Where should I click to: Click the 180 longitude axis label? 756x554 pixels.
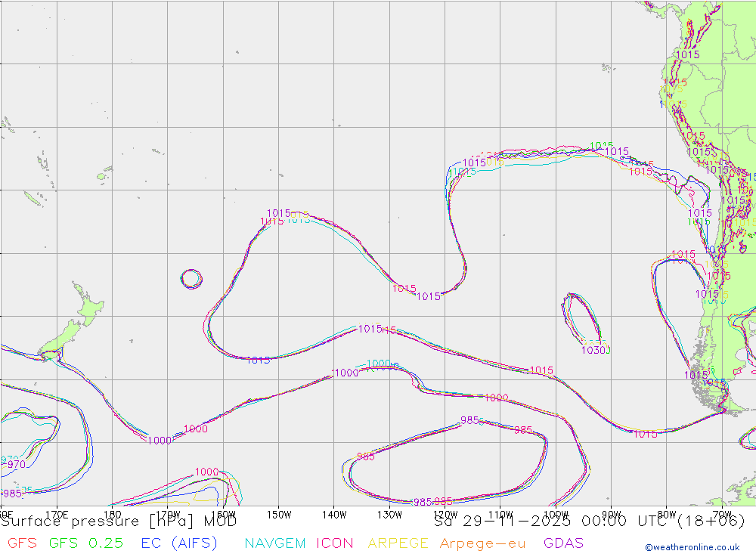point(112,515)
